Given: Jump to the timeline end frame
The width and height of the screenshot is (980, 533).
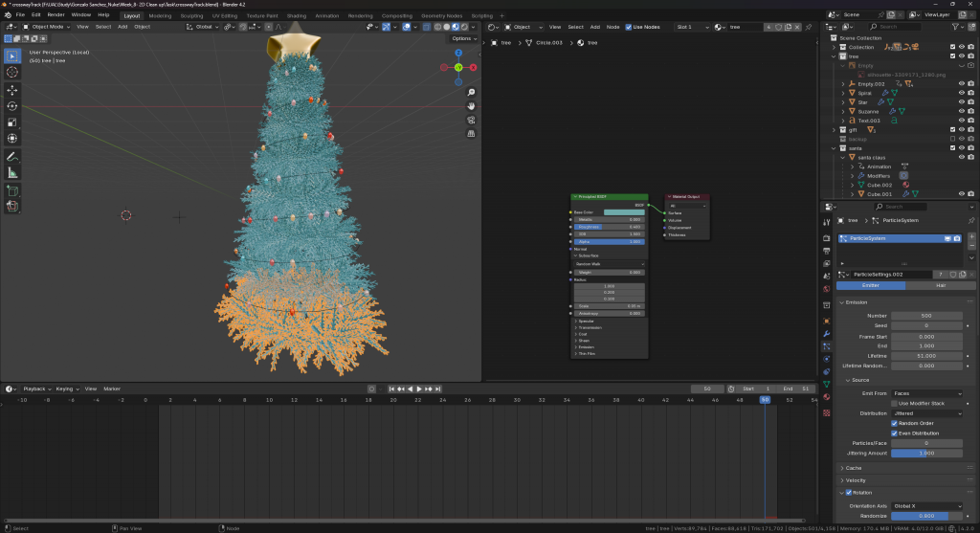Looking at the screenshot, I should pos(438,389).
